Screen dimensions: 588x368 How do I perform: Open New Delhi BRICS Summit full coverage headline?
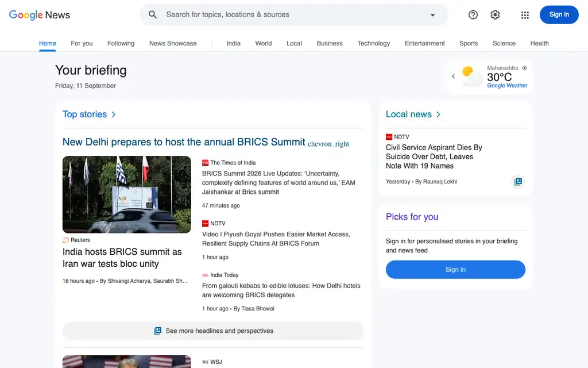[x=184, y=142]
